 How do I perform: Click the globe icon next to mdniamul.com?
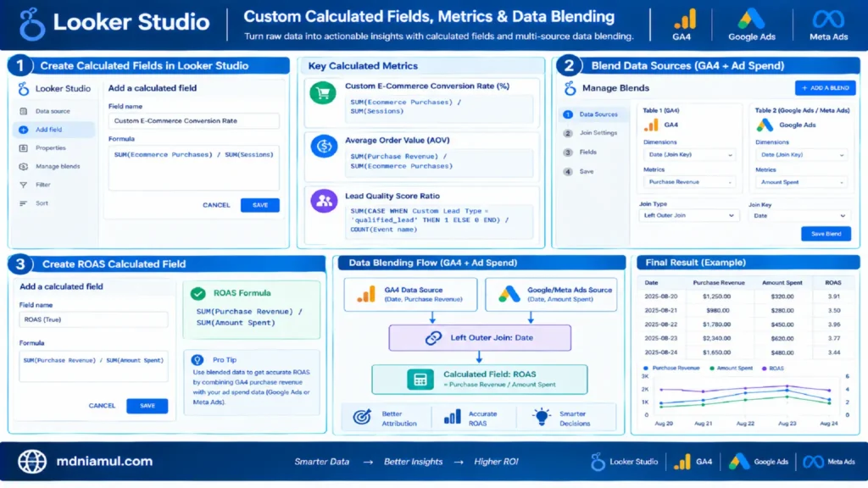pos(32,462)
